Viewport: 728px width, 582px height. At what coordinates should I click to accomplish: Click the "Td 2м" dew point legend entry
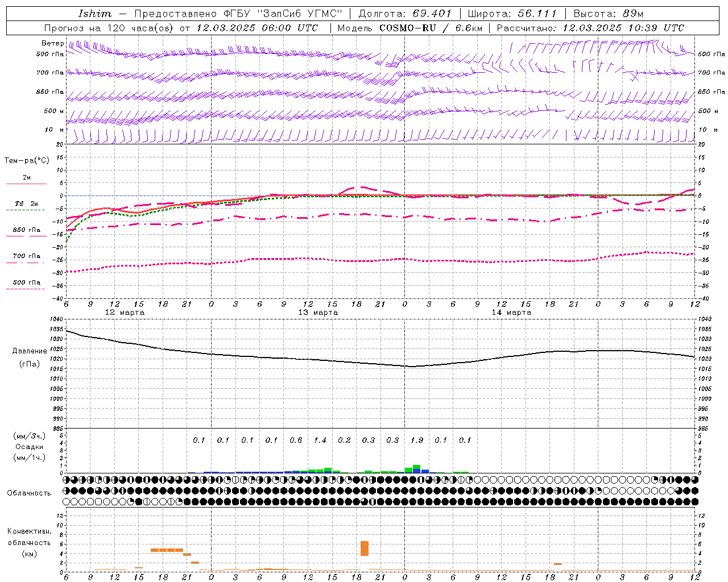click(26, 203)
